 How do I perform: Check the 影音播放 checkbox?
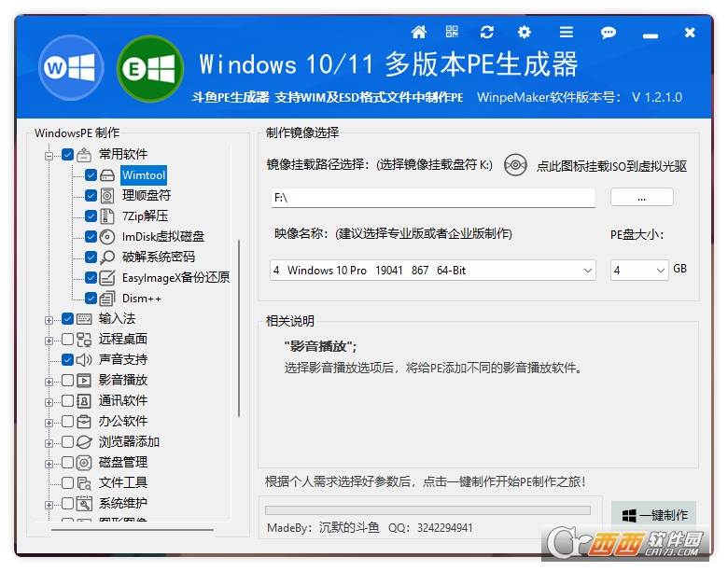click(x=68, y=381)
